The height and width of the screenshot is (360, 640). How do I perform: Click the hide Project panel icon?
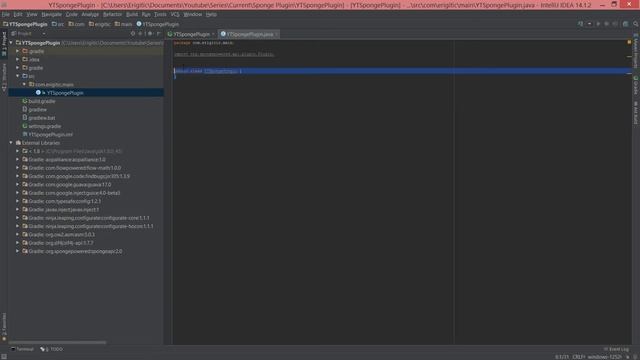tap(159, 33)
